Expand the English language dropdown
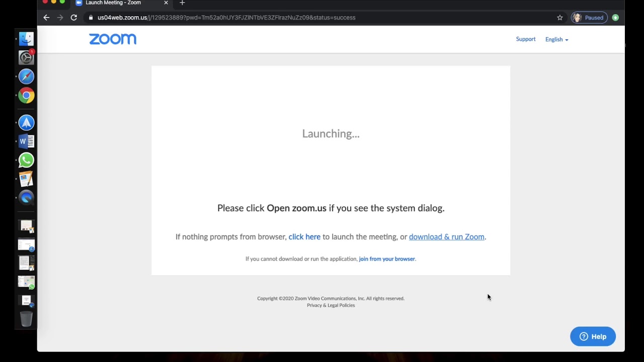The width and height of the screenshot is (644, 362). tap(556, 39)
